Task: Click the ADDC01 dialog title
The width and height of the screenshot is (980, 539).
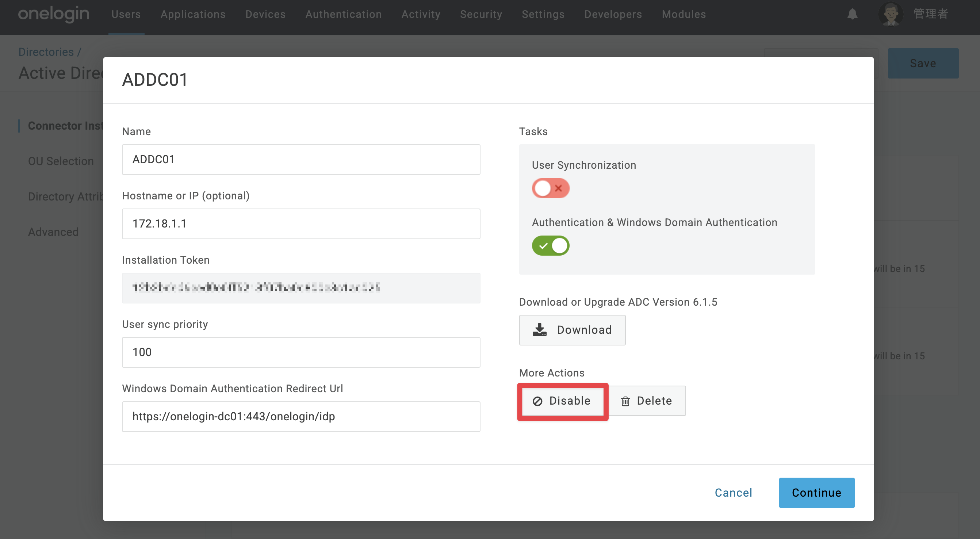Action: pyautogui.click(x=155, y=80)
